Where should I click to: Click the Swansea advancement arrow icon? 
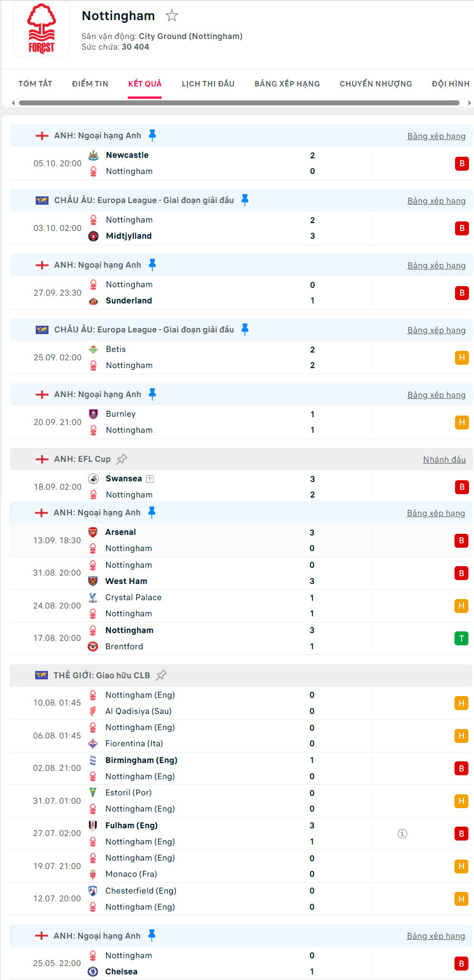click(150, 479)
